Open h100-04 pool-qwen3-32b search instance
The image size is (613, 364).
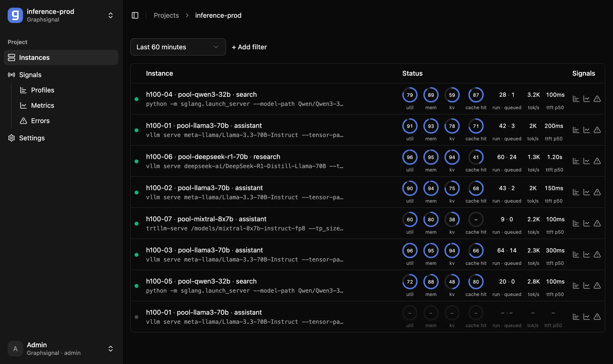tap(201, 94)
